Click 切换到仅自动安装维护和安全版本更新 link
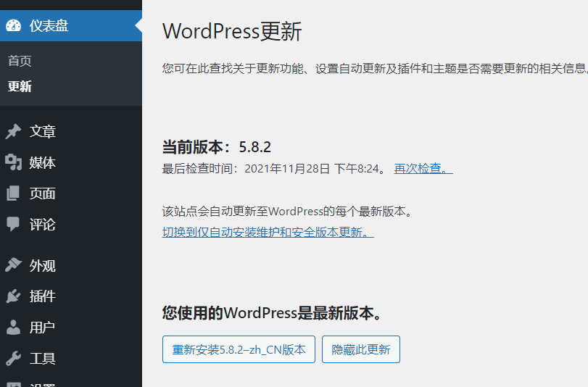 coord(268,232)
